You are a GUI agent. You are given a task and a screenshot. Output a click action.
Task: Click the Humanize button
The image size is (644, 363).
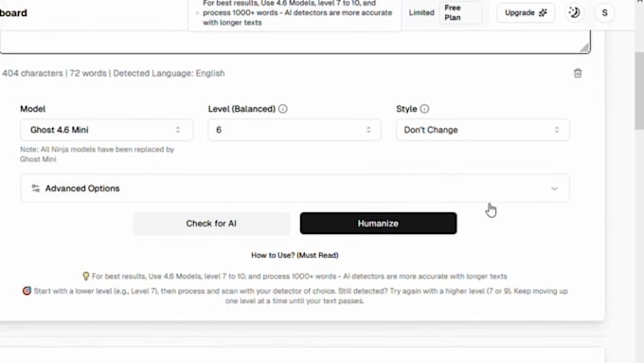(x=378, y=224)
